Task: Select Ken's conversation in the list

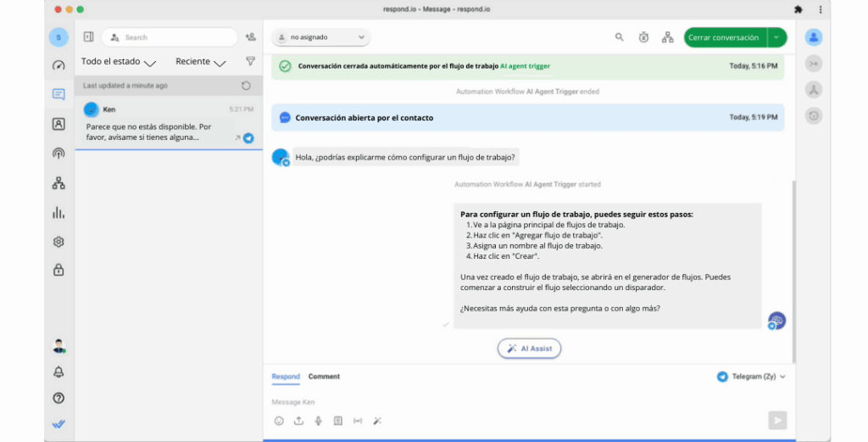Action: [x=169, y=124]
